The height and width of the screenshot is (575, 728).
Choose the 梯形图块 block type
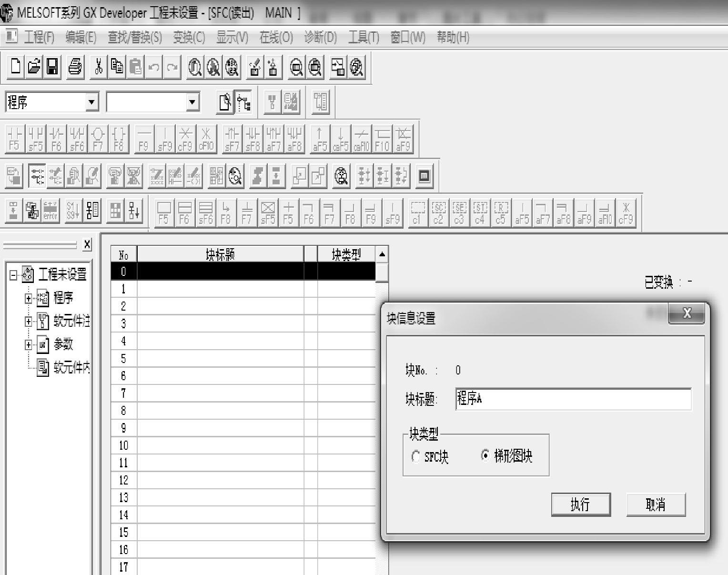click(x=507, y=456)
